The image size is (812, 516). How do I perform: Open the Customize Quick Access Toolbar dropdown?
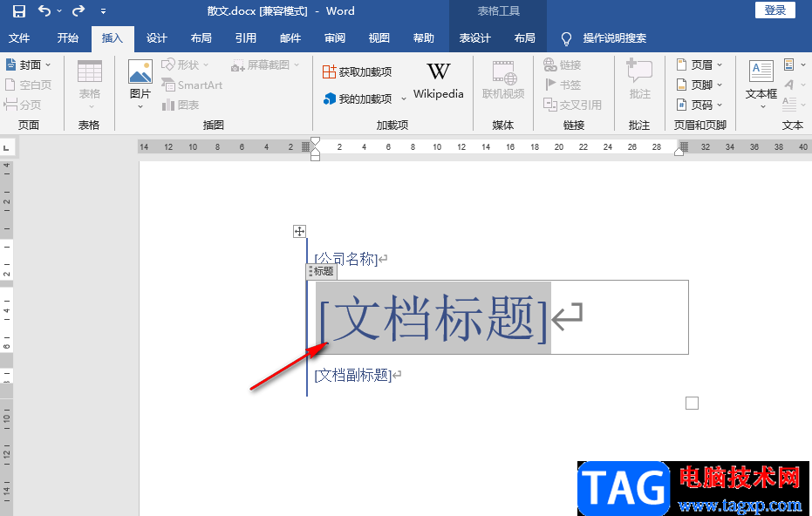click(103, 10)
